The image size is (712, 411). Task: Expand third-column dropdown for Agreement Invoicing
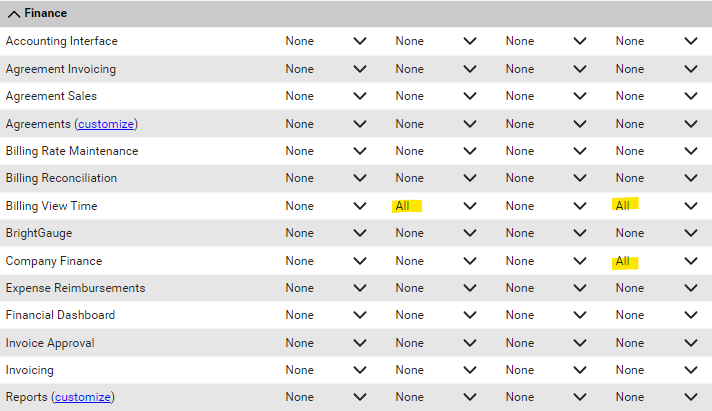[x=546, y=69]
